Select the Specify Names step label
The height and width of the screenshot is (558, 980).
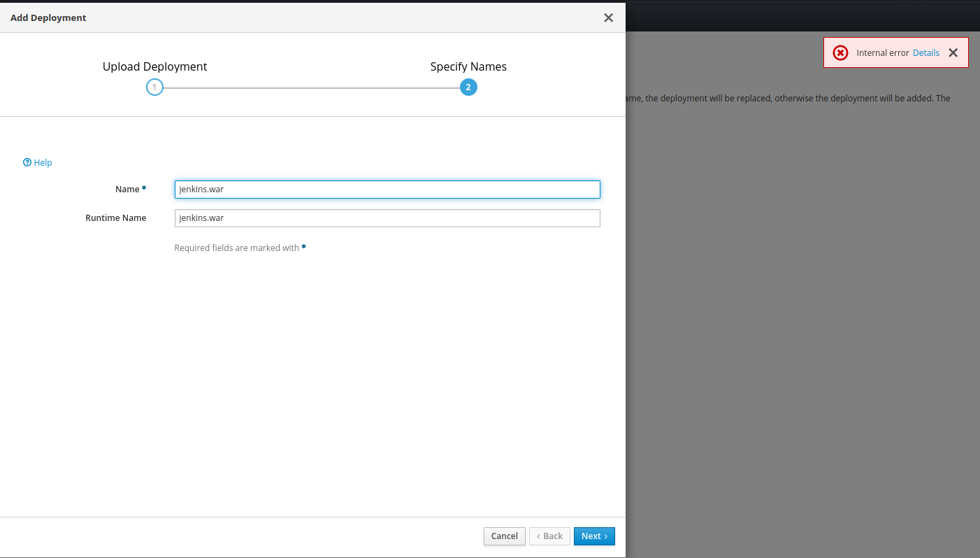(468, 66)
